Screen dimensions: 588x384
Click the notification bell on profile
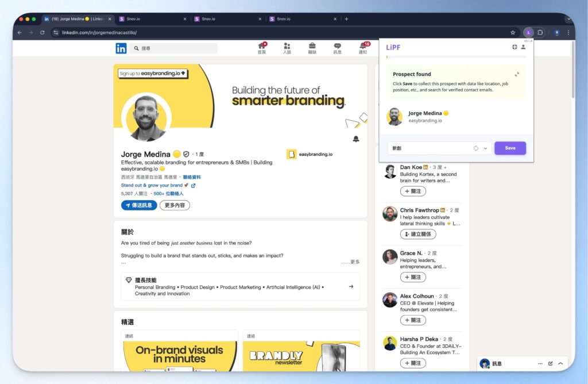356,139
